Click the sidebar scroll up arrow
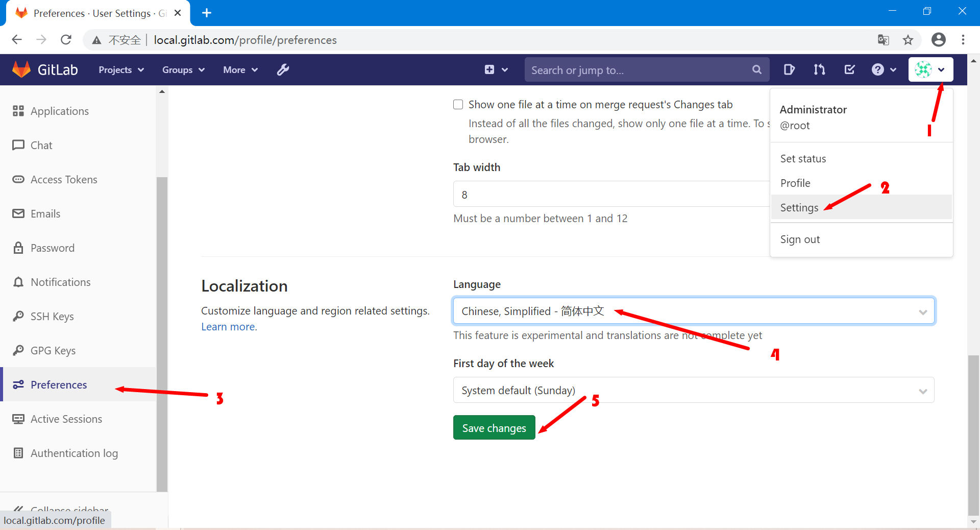This screenshot has height=530, width=980. pyautogui.click(x=162, y=92)
